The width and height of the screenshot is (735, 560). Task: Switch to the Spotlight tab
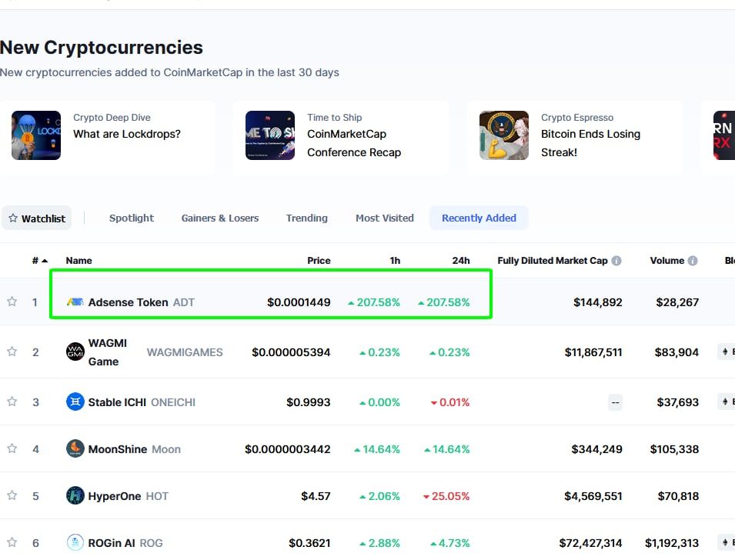131,218
